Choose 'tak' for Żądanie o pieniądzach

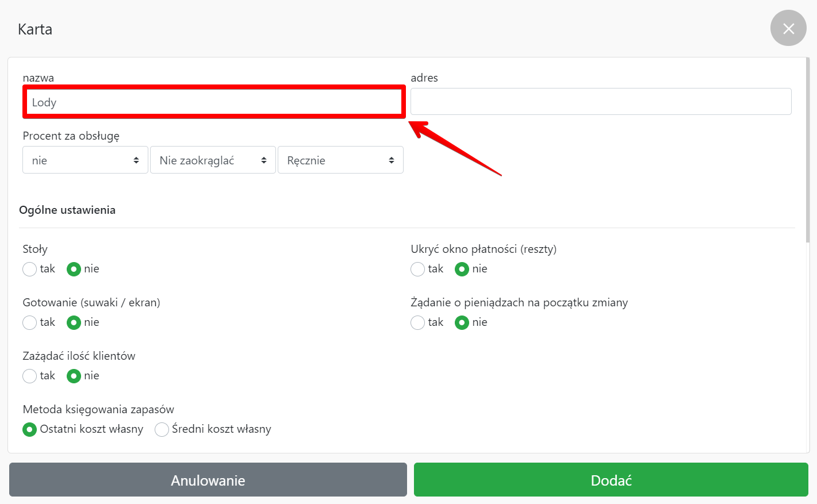pyautogui.click(x=418, y=322)
